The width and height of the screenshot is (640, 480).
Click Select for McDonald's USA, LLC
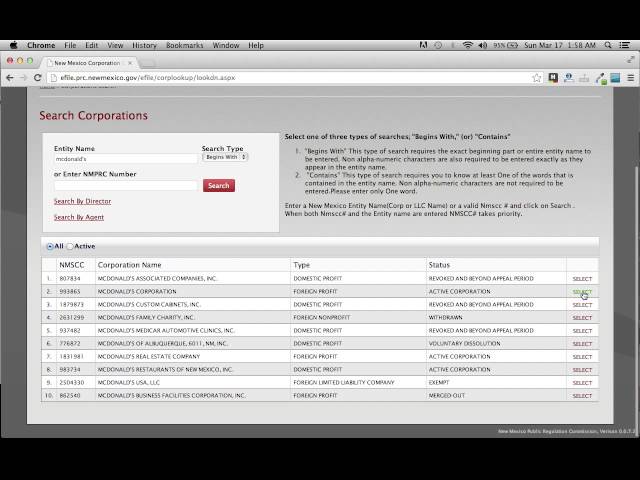click(582, 383)
